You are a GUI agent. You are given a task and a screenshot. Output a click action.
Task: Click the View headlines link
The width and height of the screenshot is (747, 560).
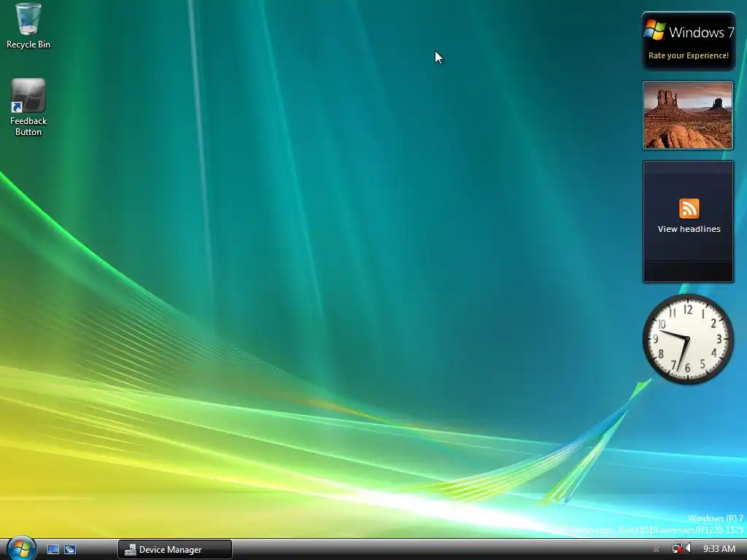[689, 229]
